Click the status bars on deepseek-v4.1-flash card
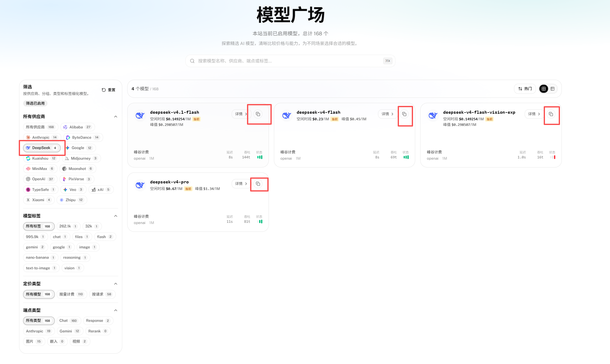This screenshot has width=610, height=364. coord(260,157)
